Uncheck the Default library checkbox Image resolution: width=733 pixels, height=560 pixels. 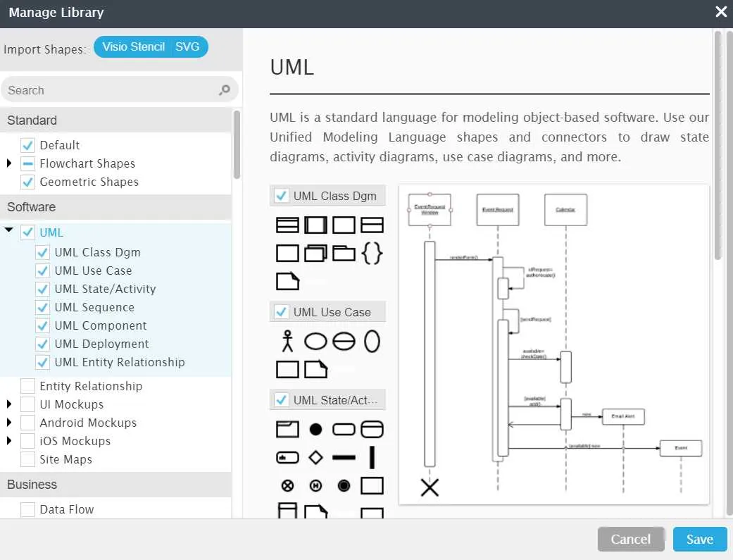coord(27,145)
